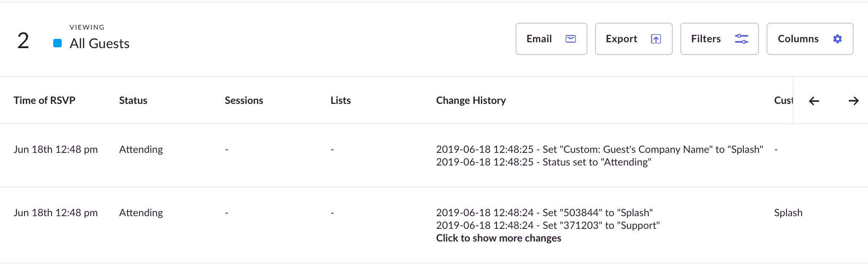Open the Export button
The image size is (868, 266).
[x=634, y=39]
